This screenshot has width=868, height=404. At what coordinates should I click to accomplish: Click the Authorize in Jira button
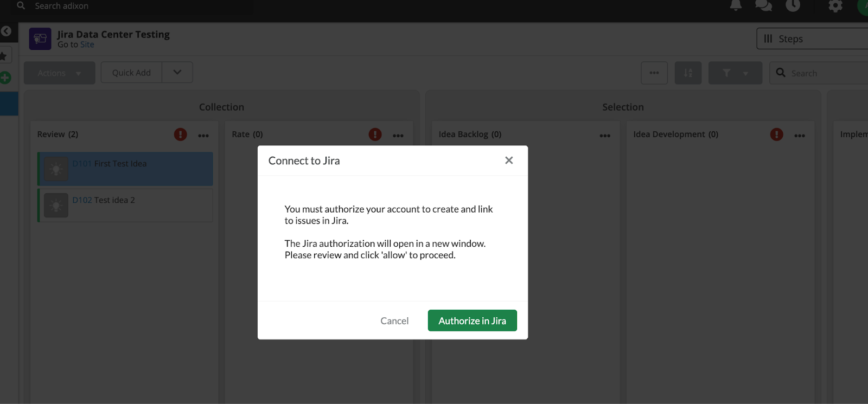pos(472,320)
